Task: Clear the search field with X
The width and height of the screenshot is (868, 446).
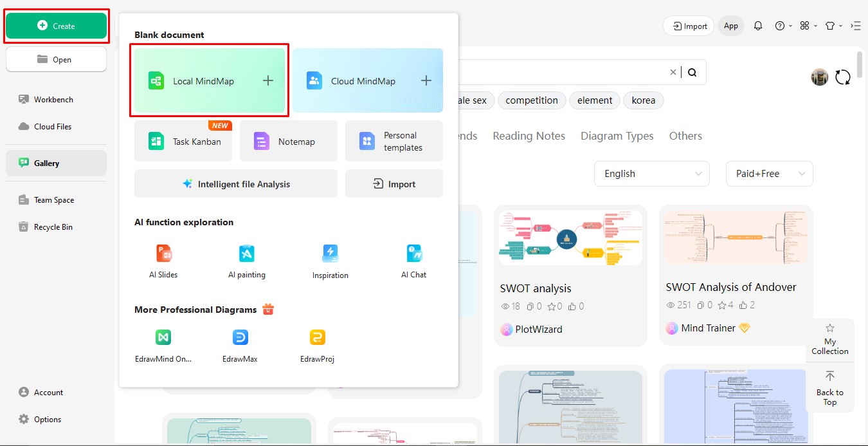Action: [673, 72]
